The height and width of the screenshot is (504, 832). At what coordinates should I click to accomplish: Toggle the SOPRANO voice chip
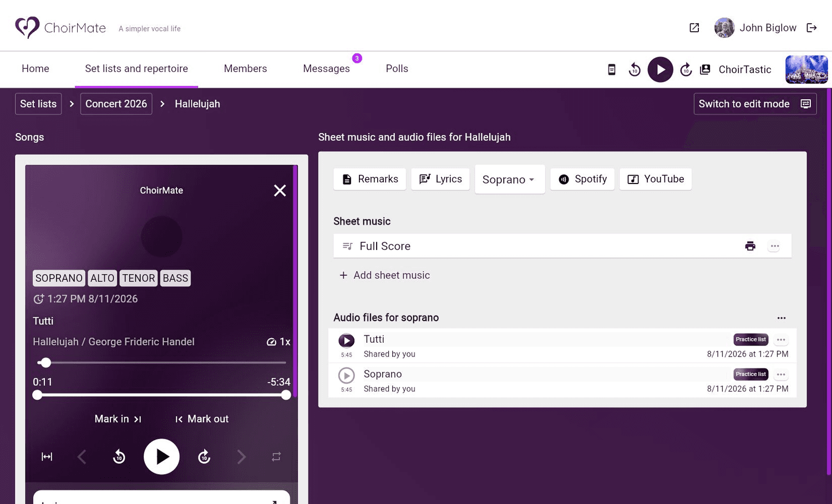[59, 278]
